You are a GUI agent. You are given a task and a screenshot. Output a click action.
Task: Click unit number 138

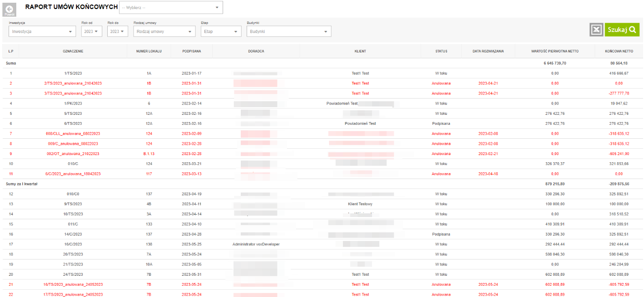point(149,244)
